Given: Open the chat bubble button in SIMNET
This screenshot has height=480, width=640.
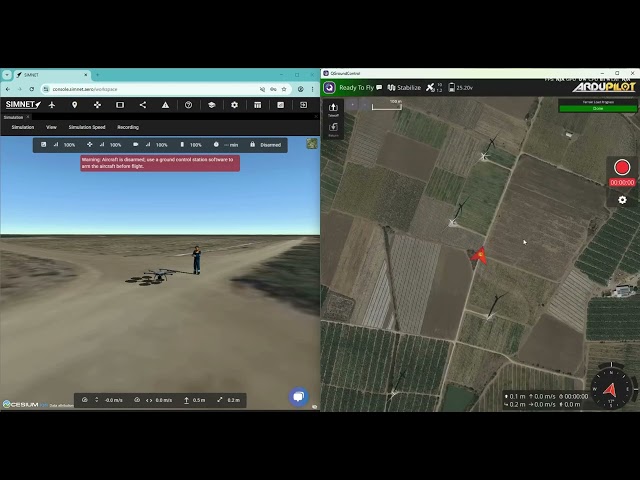Looking at the screenshot, I should 299,397.
